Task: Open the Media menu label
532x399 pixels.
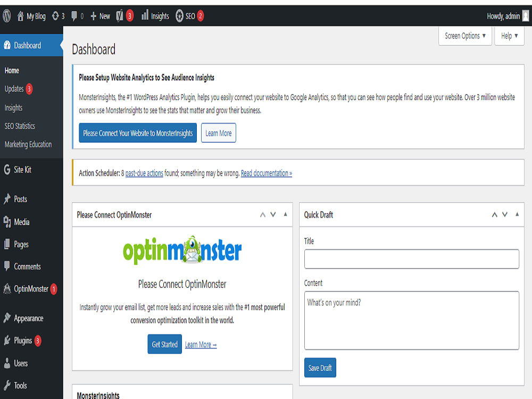Action: coord(22,222)
